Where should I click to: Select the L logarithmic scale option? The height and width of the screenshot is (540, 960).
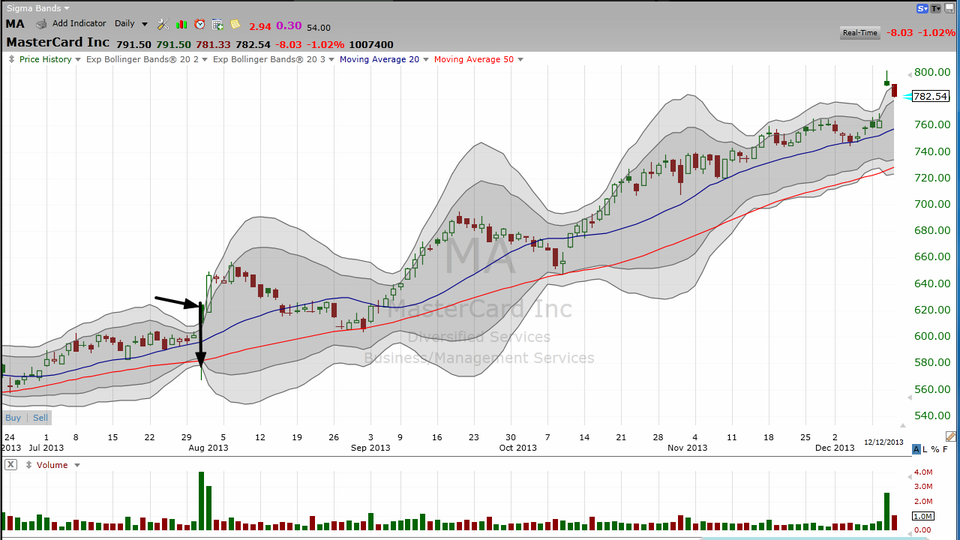tap(925, 449)
